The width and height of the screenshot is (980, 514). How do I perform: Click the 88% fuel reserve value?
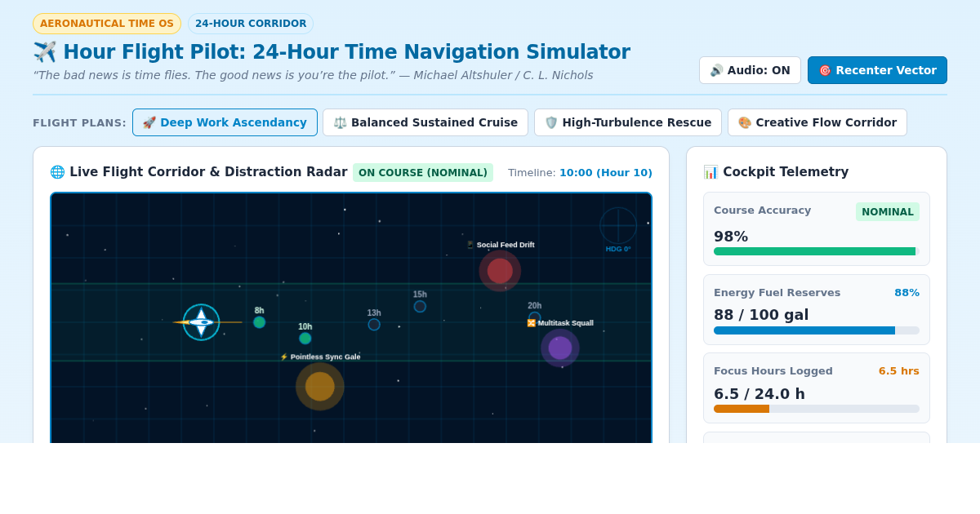point(906,293)
